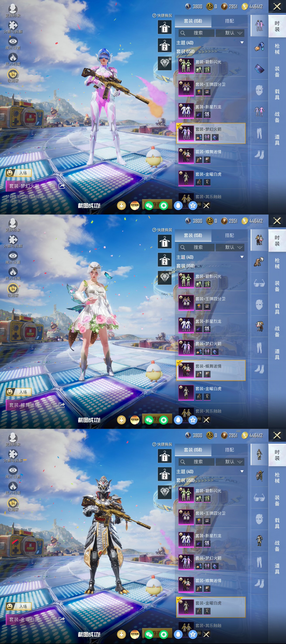Open 枪械 category in the top panel
This screenshot has width=286, height=644.
[277, 49]
